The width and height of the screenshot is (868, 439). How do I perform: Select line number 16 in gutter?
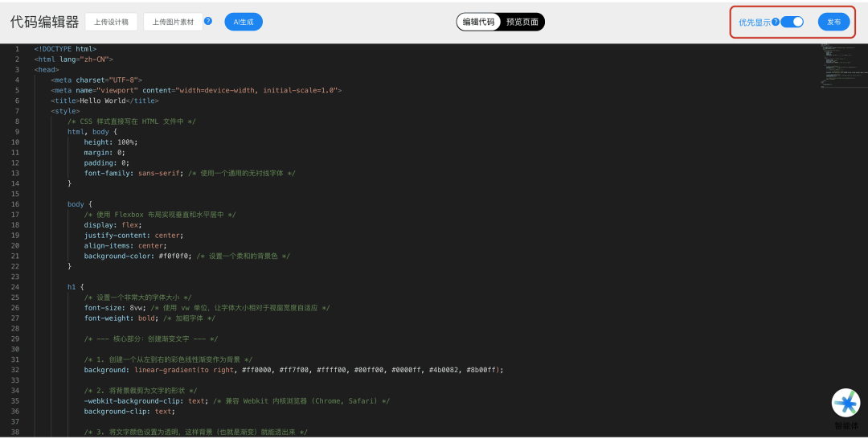point(15,204)
